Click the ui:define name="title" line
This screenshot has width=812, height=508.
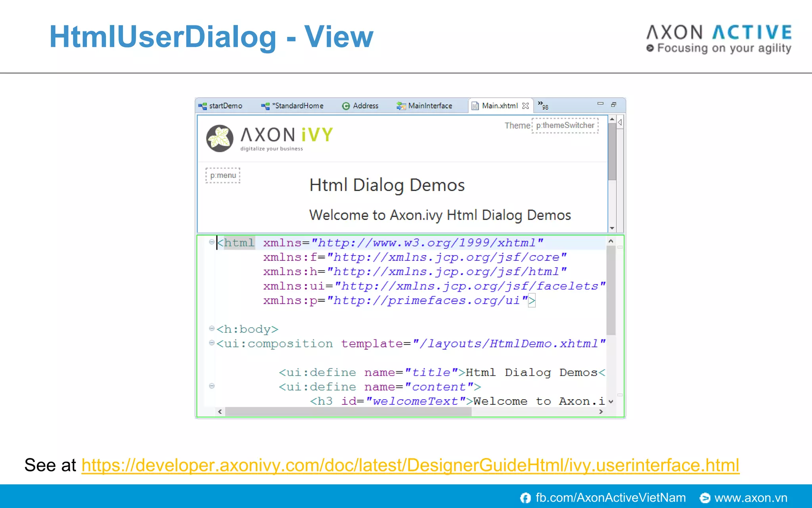[x=442, y=373]
